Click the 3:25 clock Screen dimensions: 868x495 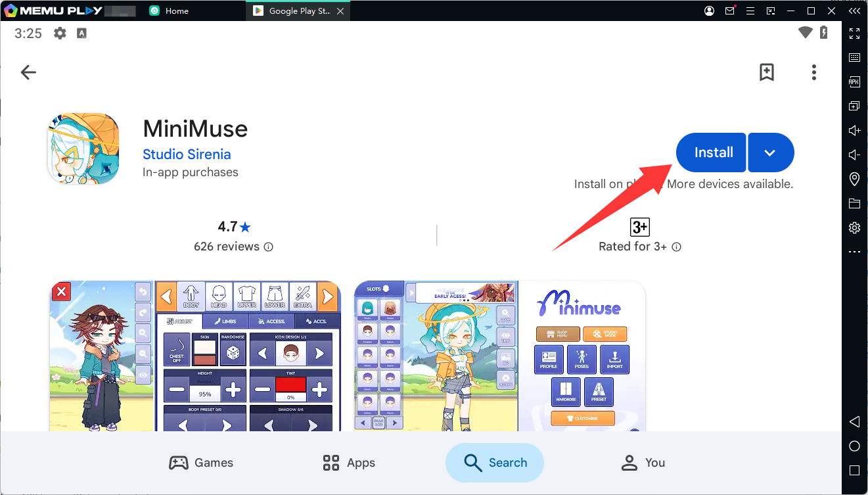point(28,33)
